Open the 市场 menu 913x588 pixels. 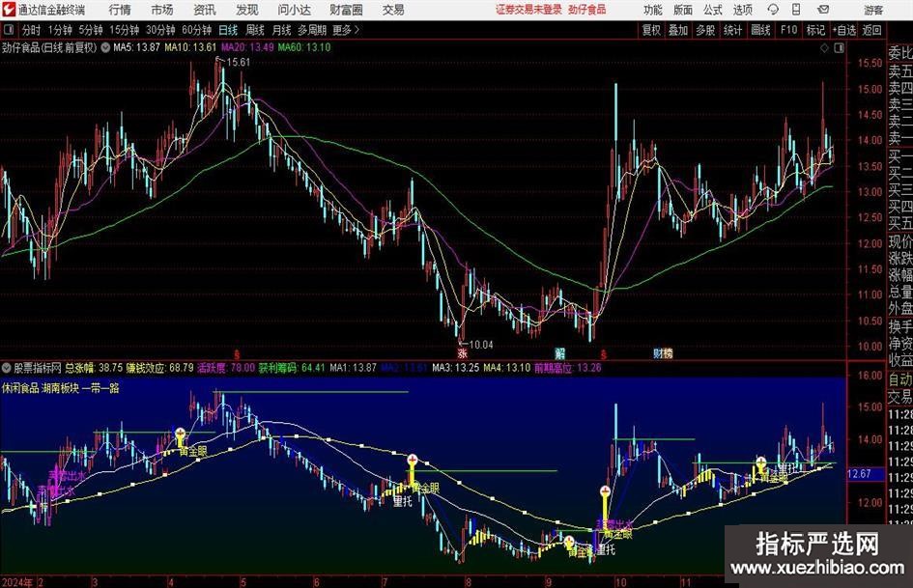(162, 10)
